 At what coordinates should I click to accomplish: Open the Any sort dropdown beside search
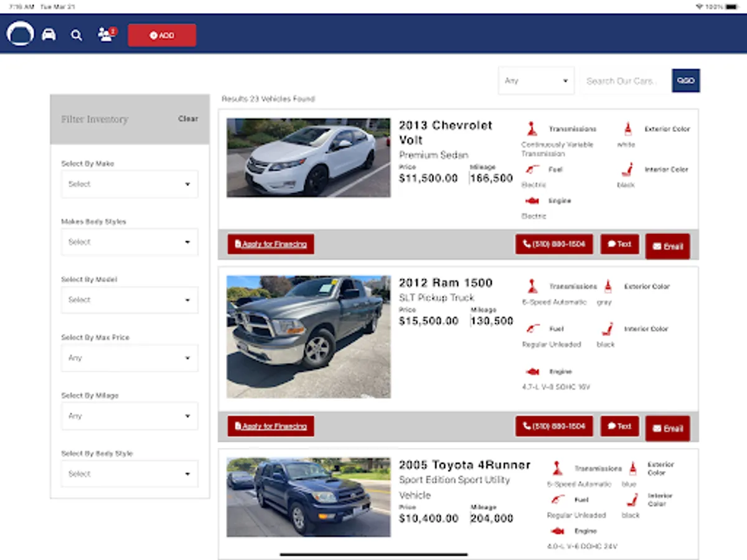(536, 81)
